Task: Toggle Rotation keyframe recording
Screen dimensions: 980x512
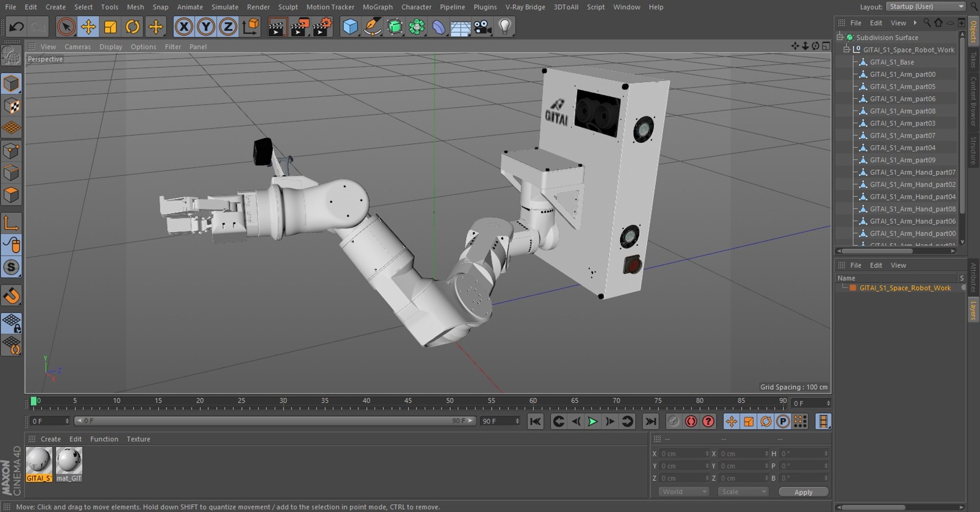Action: pyautogui.click(x=766, y=422)
